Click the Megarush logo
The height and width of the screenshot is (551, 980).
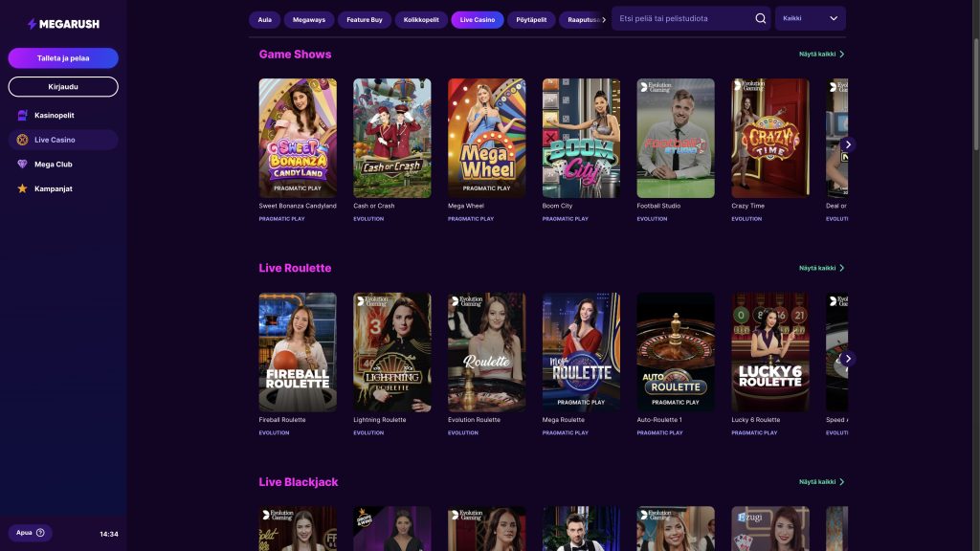(x=63, y=24)
